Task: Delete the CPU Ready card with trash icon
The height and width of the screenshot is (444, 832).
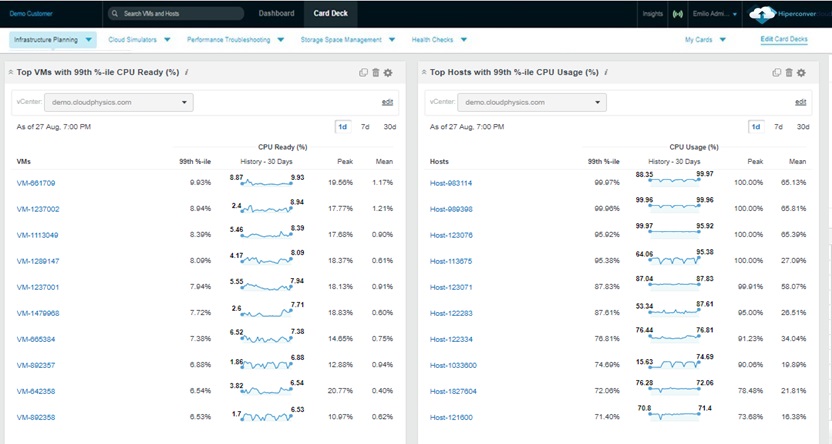Action: (x=375, y=73)
